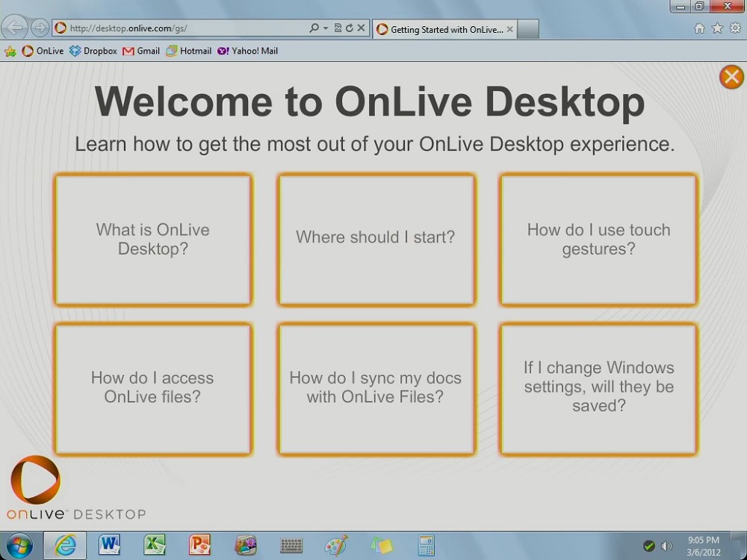
Task: Open a new blank tab
Action: (528, 30)
